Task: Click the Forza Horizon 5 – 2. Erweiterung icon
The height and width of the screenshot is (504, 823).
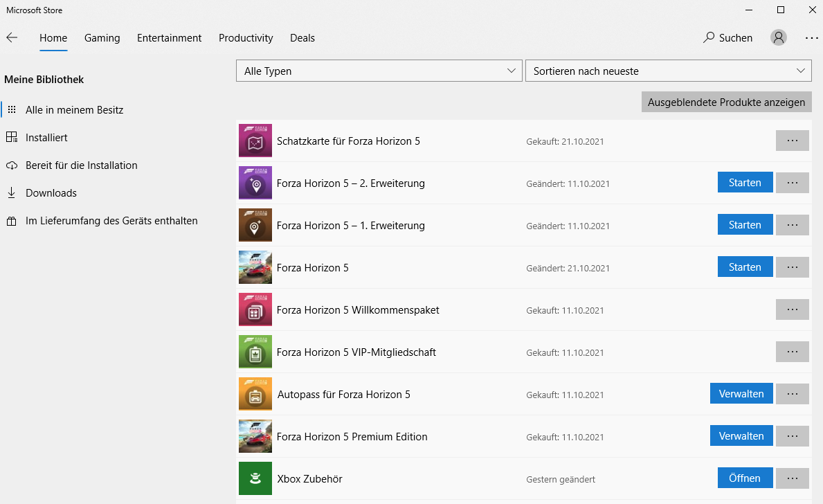Action: click(x=255, y=183)
